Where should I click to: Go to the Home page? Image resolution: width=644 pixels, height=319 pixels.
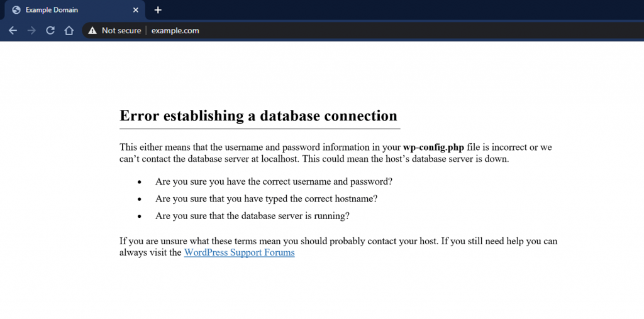(69, 30)
